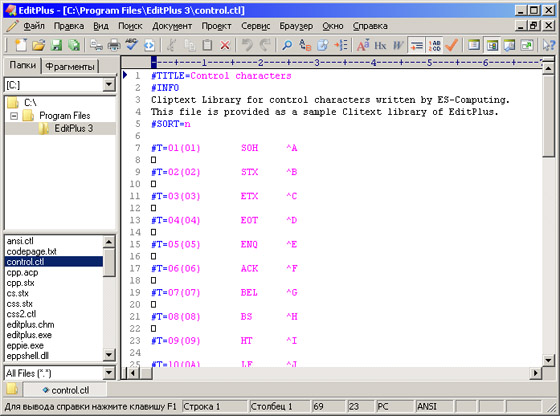Switch to the Фрагменты tab
The image size is (560, 416).
tap(70, 66)
